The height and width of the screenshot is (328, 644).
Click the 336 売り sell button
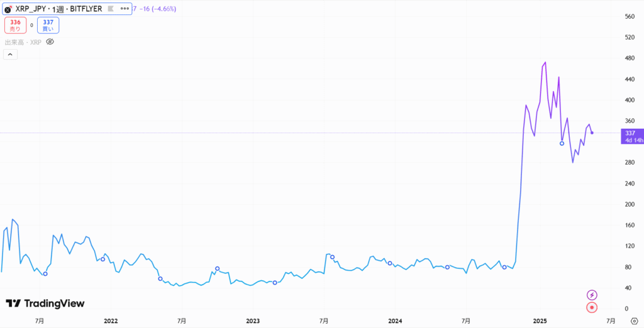point(15,26)
